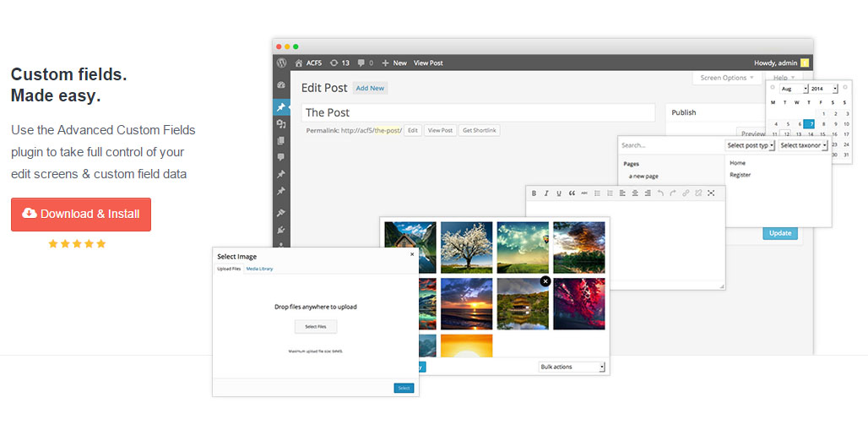Open the Howdy, admin user menu
Viewport: 868px width, 441px height.
(781, 63)
